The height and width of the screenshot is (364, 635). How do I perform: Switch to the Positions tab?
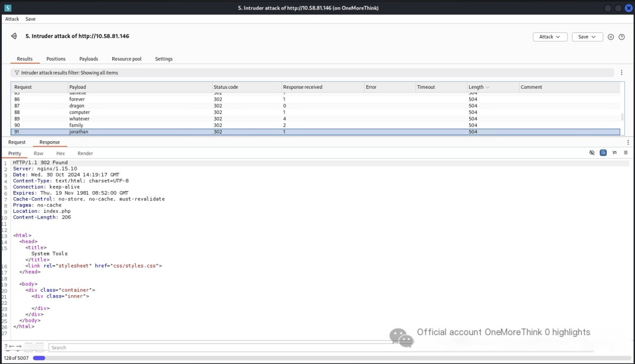(x=56, y=59)
